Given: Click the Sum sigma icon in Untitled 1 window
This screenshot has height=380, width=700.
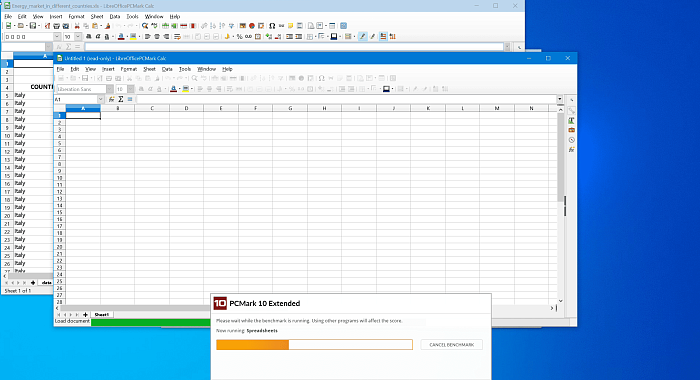Looking at the screenshot, I should click(121, 99).
